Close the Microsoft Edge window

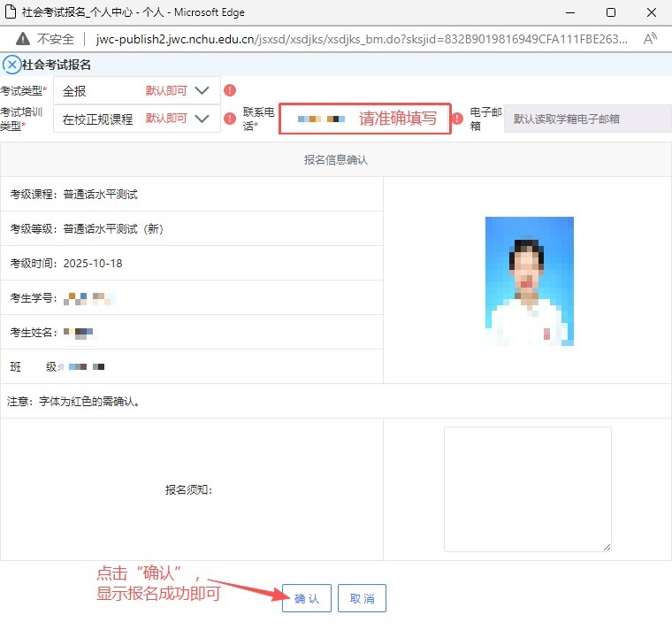coord(651,13)
